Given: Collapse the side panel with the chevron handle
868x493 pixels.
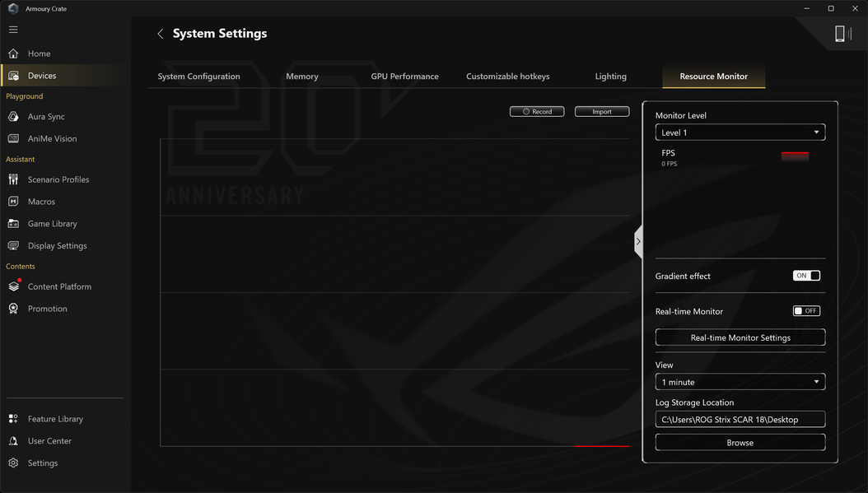Looking at the screenshot, I should [x=638, y=241].
